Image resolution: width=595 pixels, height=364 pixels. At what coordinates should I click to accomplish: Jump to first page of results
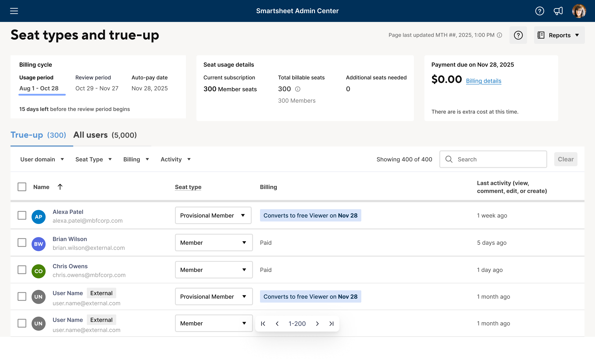tap(263, 324)
